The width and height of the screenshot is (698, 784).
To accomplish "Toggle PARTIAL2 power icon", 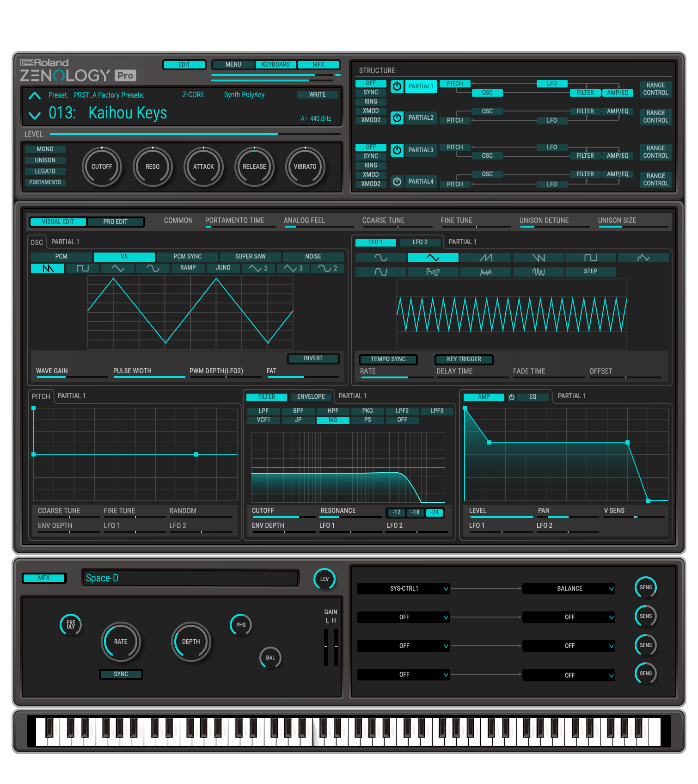I will 397,117.
